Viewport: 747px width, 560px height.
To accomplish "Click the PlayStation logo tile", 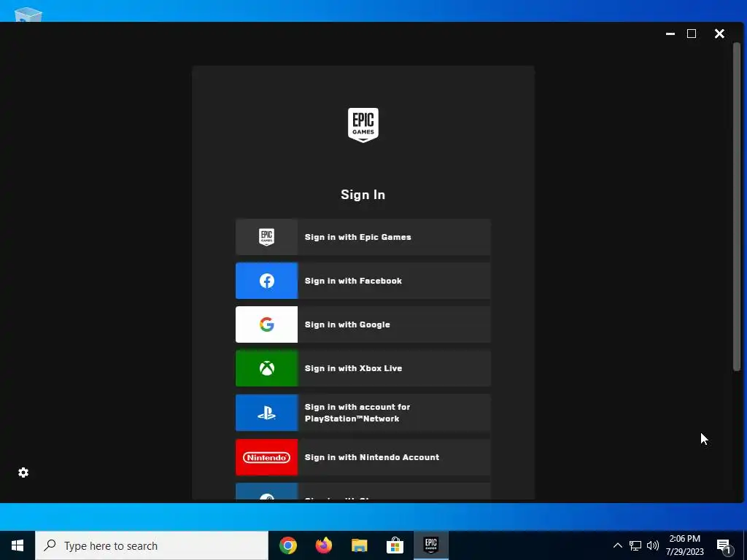I will pyautogui.click(x=266, y=413).
